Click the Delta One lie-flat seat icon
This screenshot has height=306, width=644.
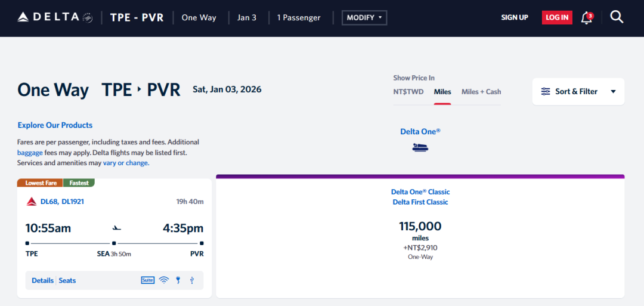coord(420,147)
